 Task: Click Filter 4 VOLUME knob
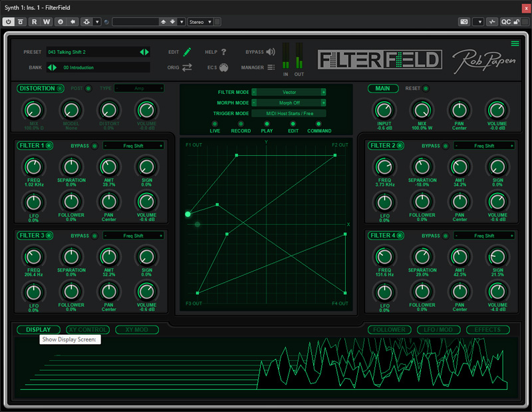(497, 292)
